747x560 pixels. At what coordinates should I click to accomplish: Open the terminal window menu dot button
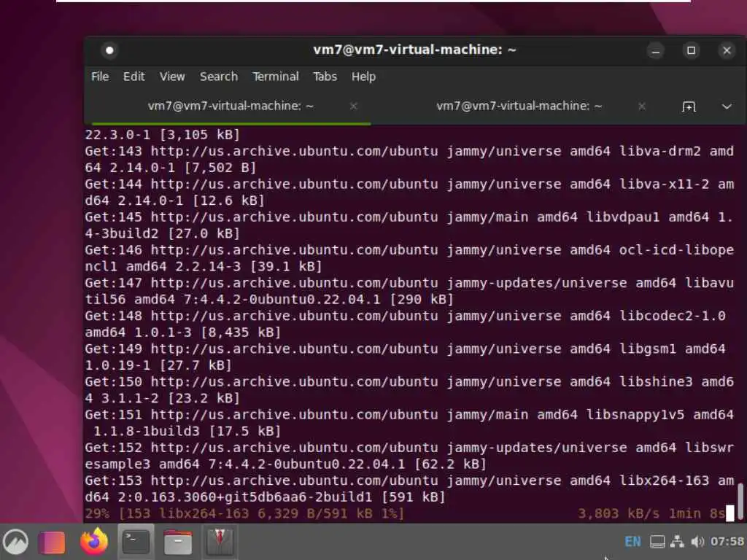[109, 50]
